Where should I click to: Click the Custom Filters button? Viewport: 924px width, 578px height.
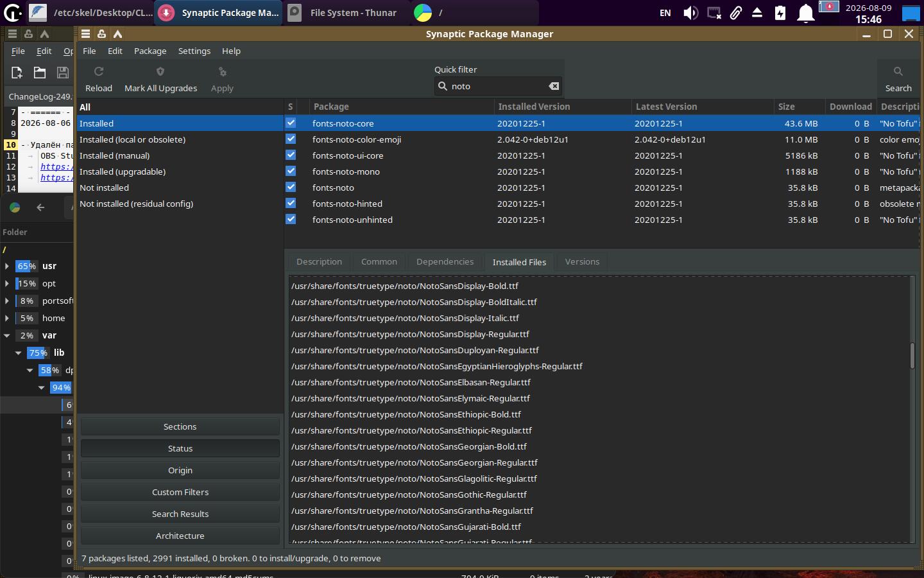pyautogui.click(x=180, y=492)
